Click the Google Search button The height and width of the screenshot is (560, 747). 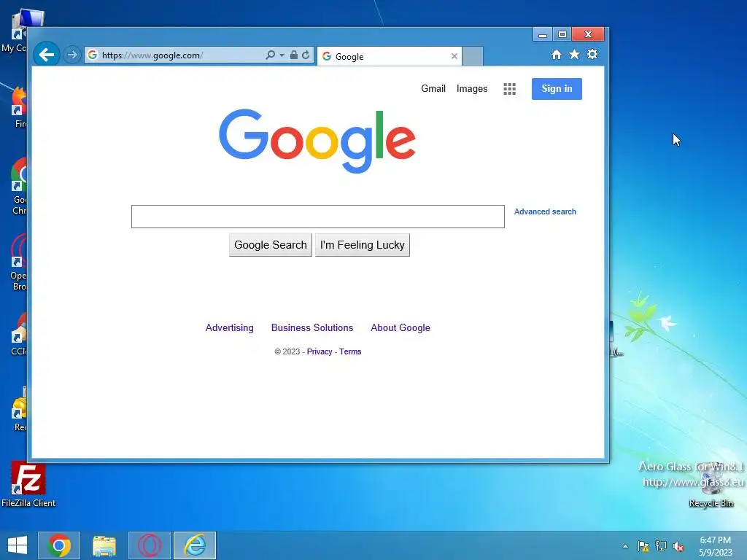click(x=271, y=245)
